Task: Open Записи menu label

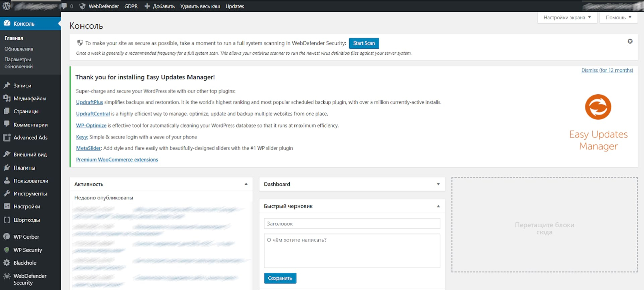Action: click(22, 86)
